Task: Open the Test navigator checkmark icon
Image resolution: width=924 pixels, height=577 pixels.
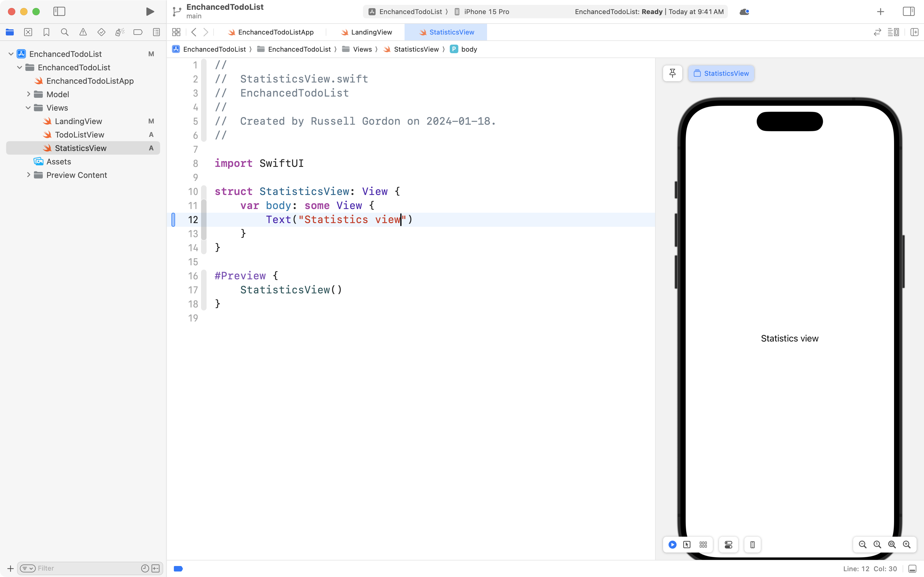Action: (x=101, y=32)
